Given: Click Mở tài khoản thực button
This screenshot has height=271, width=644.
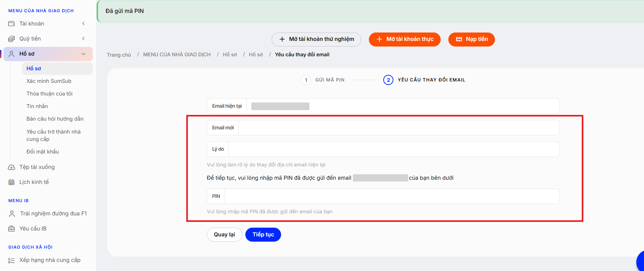Looking at the screenshot, I should [x=405, y=39].
